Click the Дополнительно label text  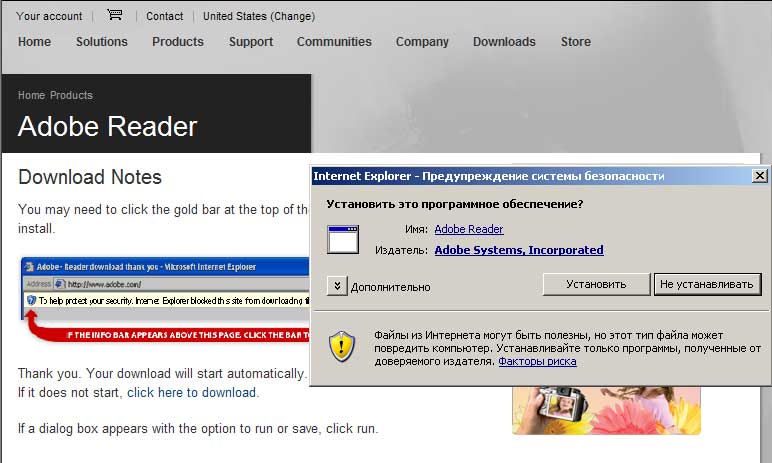(x=390, y=287)
